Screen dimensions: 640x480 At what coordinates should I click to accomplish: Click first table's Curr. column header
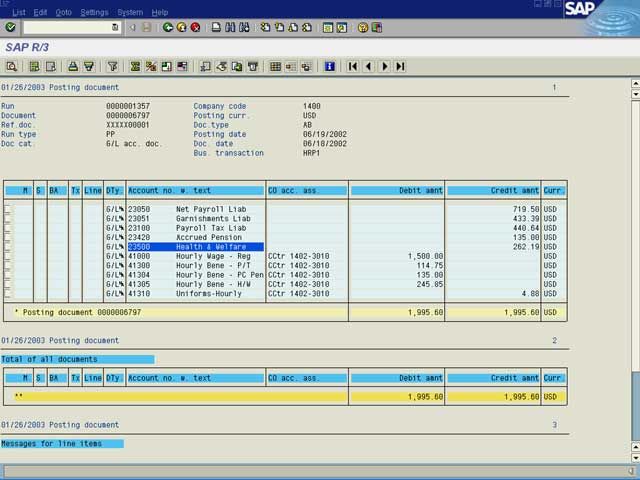(x=554, y=191)
